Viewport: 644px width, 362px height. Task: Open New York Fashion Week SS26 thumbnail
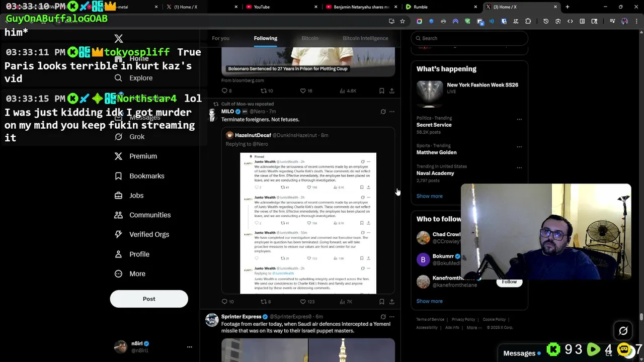click(x=430, y=94)
